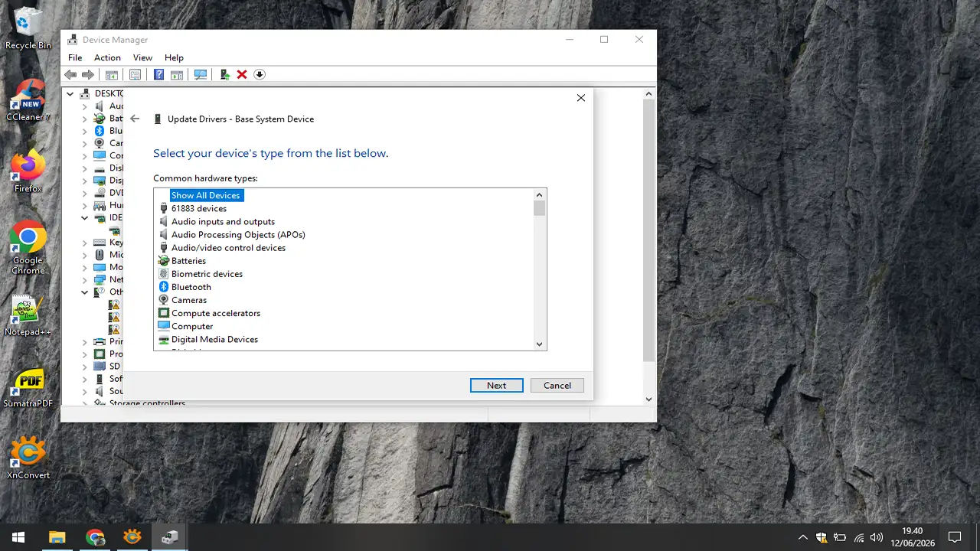The height and width of the screenshot is (551, 980).
Task: Show hidden icons using the system tray chevron
Action: 802,537
